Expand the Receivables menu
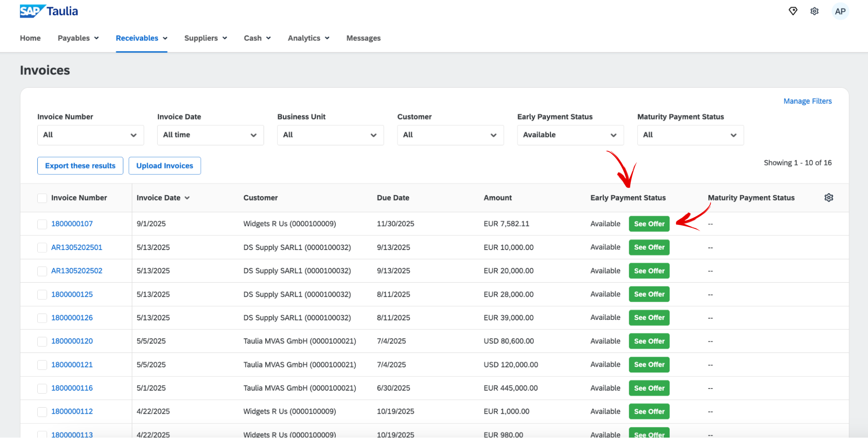 tap(142, 38)
